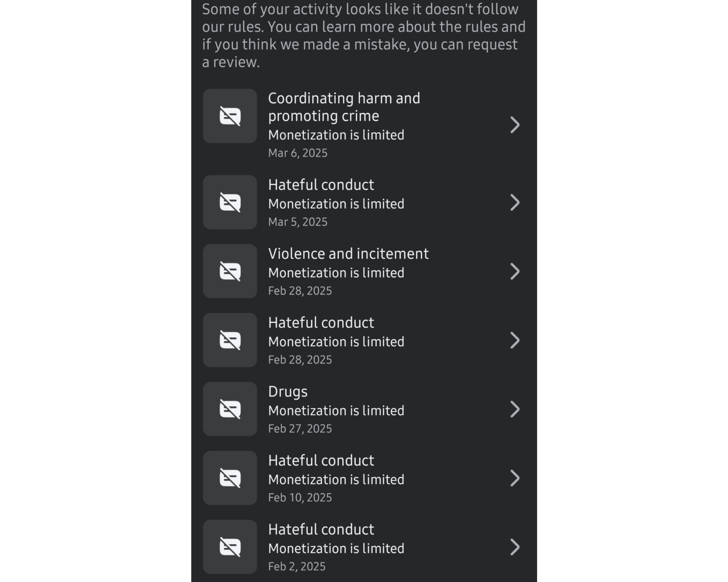Screen dimensions: 728x582
Task: Click the icon beside Feb 2 Hateful conduct
Action: pyautogui.click(x=230, y=546)
